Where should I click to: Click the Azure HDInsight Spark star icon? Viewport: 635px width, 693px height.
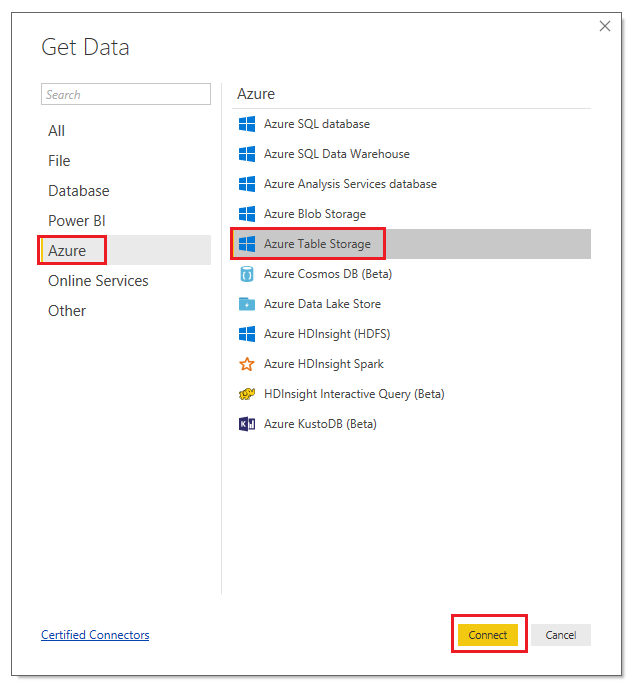247,364
